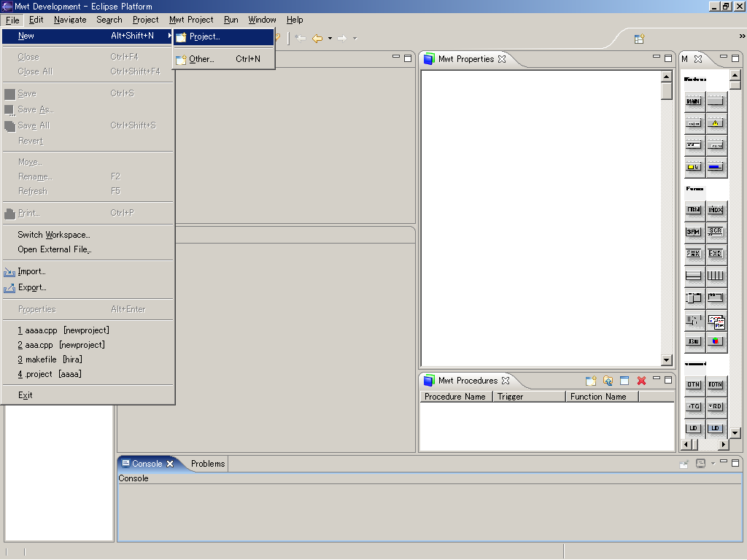
Task: Choose the SFM palette icon
Action: (693, 231)
